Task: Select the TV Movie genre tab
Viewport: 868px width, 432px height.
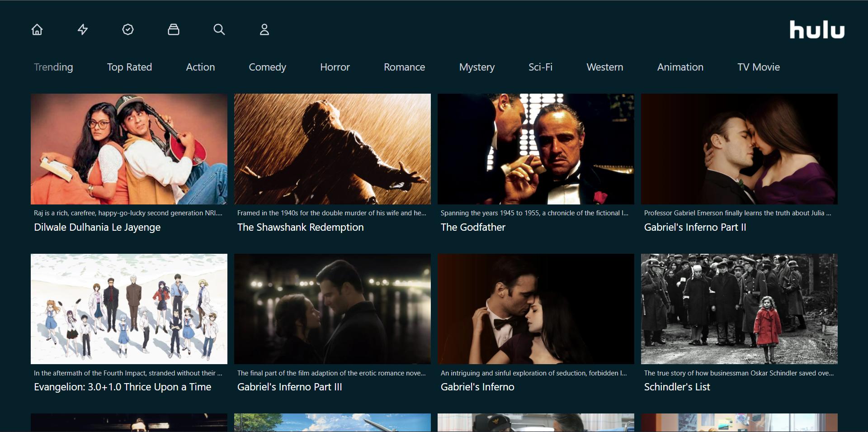Action: (x=758, y=67)
